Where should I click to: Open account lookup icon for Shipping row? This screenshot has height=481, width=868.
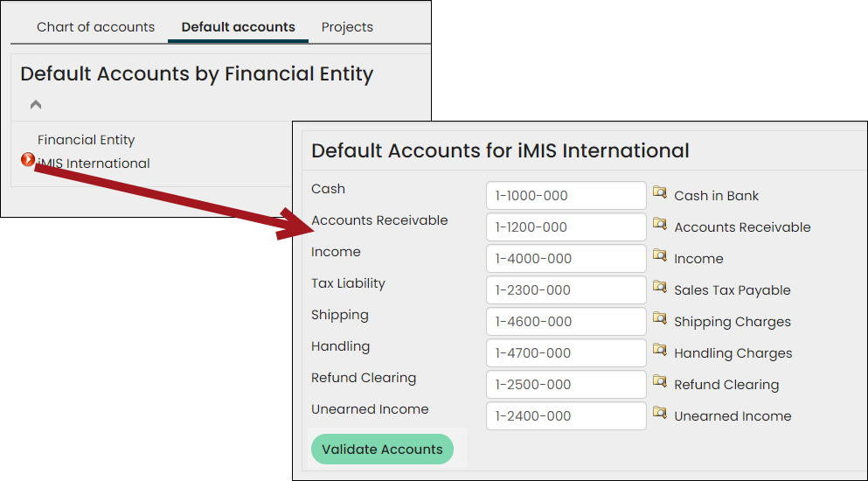[659, 318]
